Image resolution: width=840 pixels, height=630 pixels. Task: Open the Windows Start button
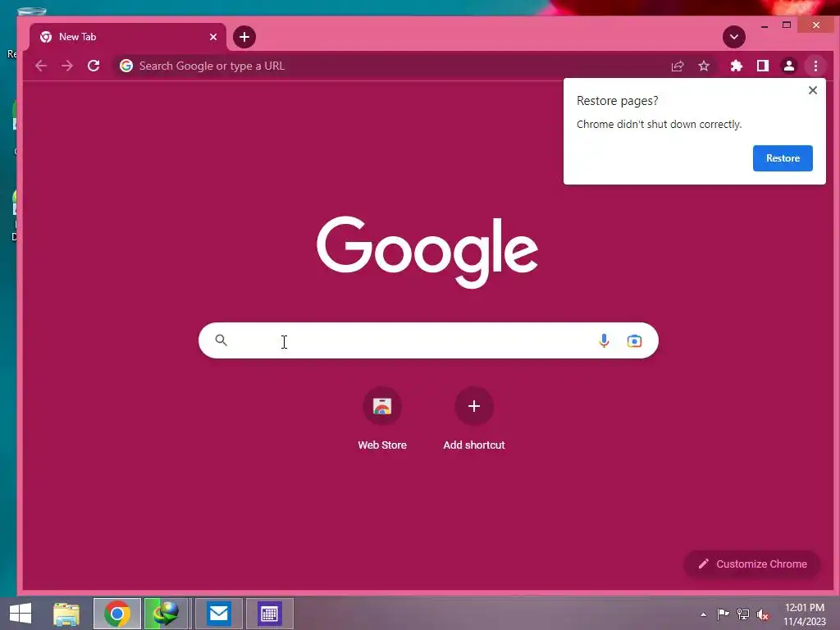[21, 614]
